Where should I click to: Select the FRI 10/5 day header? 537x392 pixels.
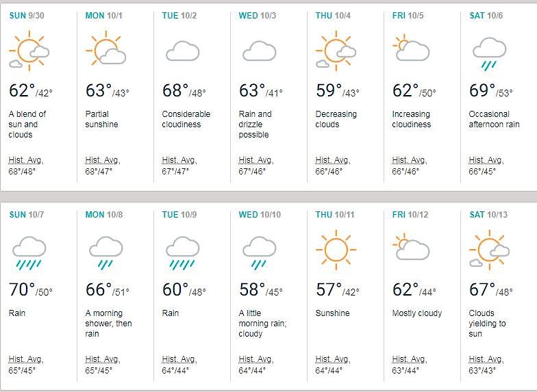click(408, 15)
